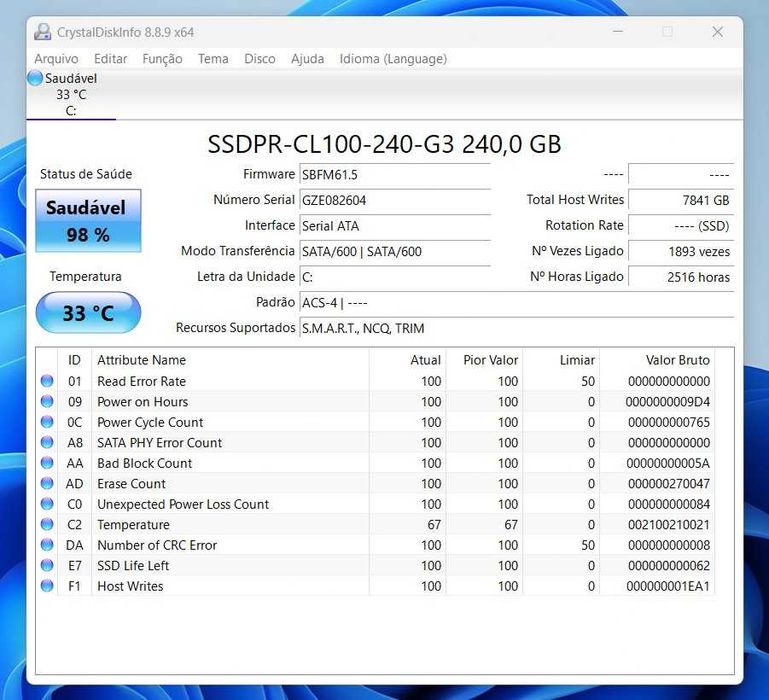Open the Idioma (Language) menu

(x=393, y=59)
